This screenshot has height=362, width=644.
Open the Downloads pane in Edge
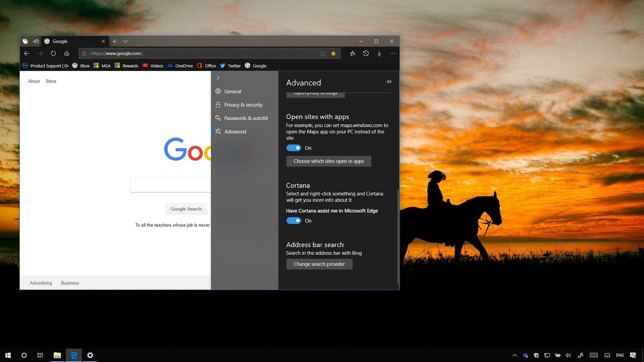(379, 53)
